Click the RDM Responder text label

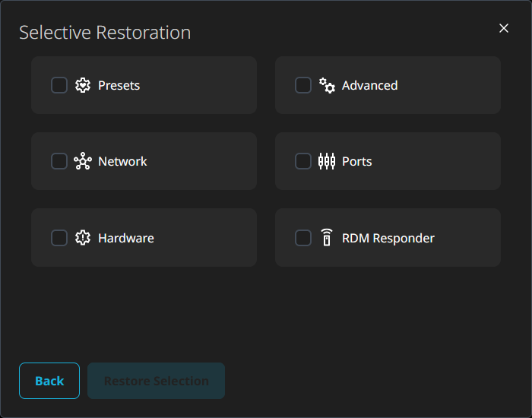388,238
